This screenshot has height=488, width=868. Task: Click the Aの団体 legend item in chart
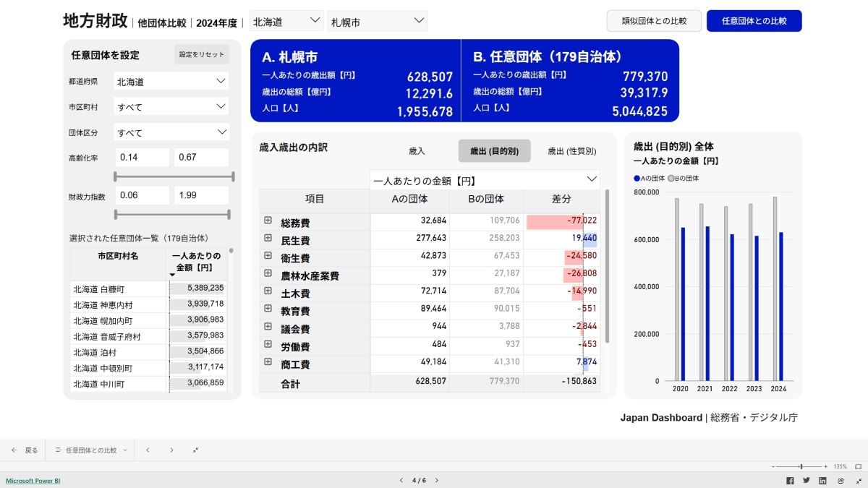(x=649, y=178)
